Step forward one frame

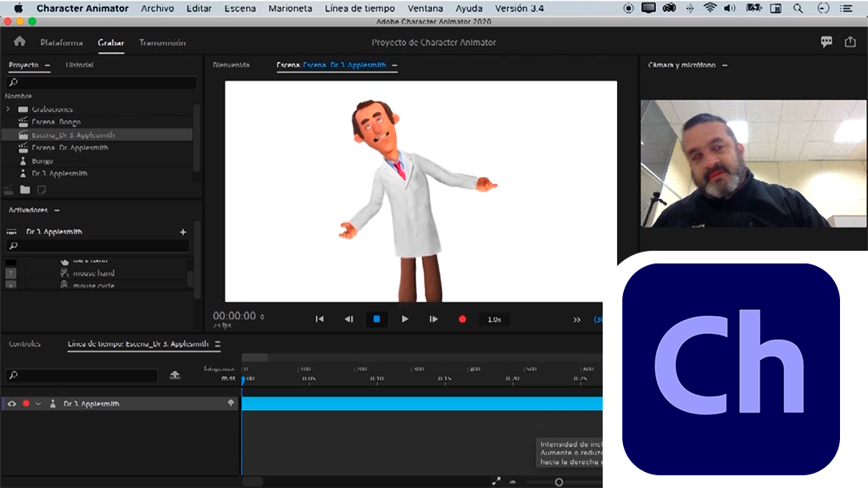433,319
